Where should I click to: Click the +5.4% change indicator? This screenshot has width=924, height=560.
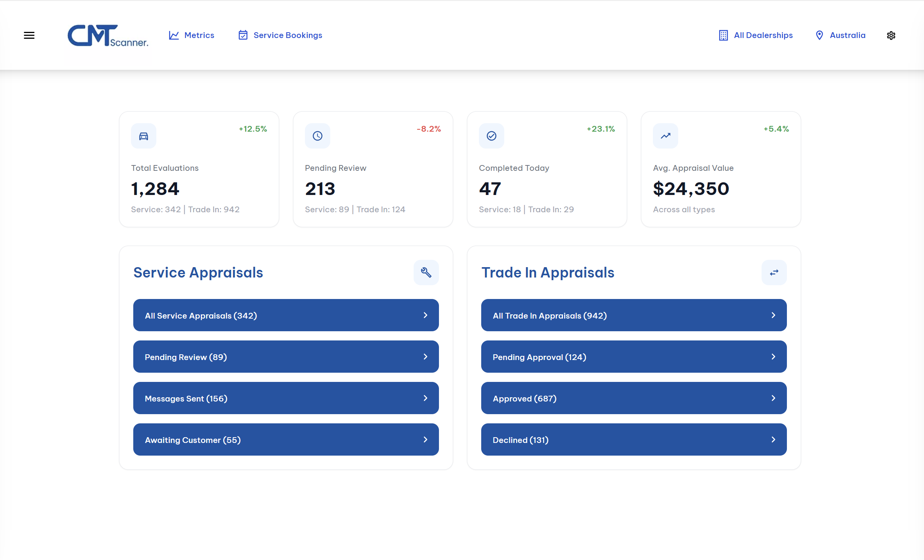click(x=776, y=129)
